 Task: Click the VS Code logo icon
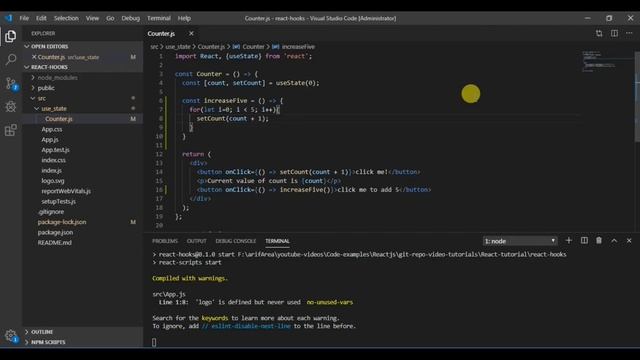click(x=9, y=18)
